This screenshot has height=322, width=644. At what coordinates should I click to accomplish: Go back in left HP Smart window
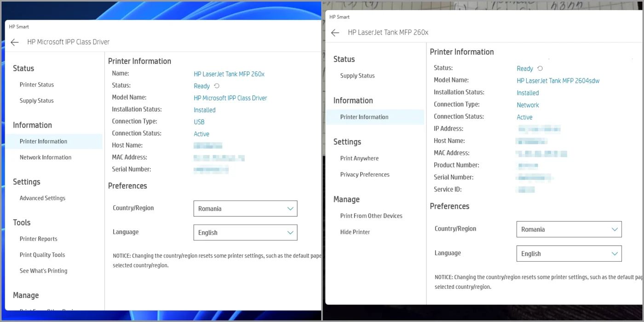[x=15, y=42]
